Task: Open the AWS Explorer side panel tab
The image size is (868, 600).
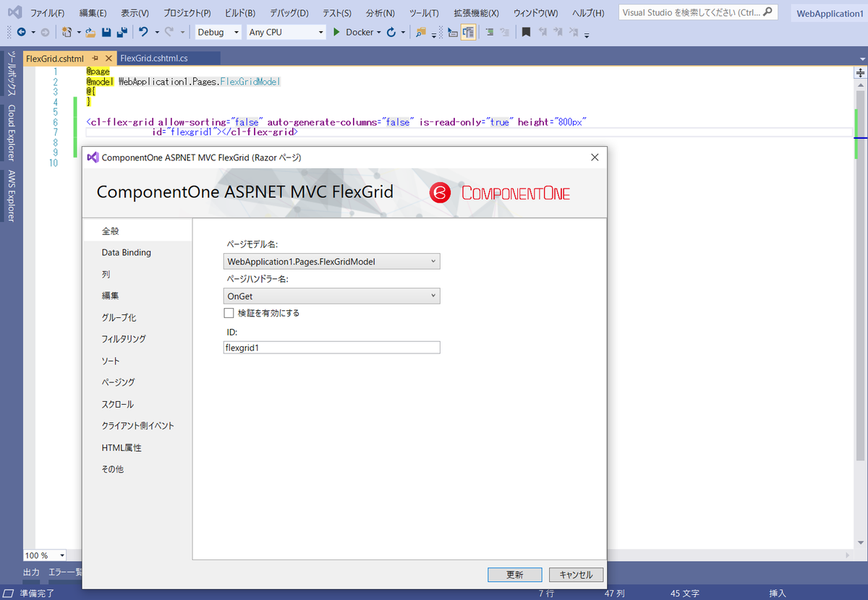Action: pyautogui.click(x=12, y=196)
